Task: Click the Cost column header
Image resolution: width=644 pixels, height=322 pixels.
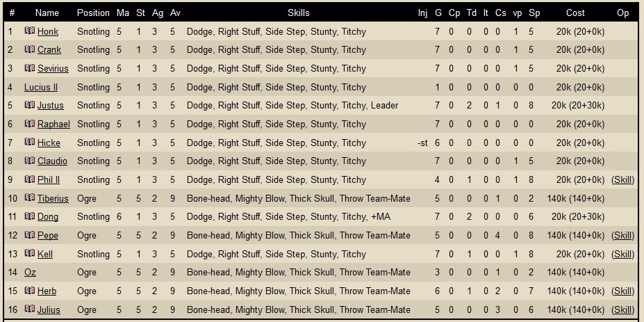Action: click(575, 13)
